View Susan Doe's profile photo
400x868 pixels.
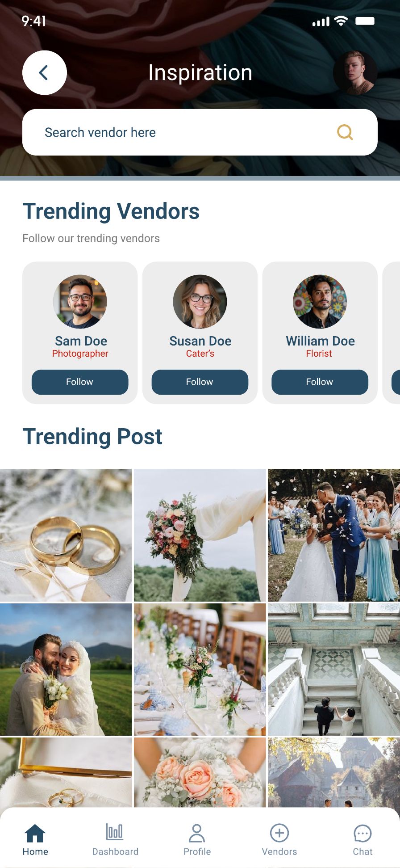200,302
